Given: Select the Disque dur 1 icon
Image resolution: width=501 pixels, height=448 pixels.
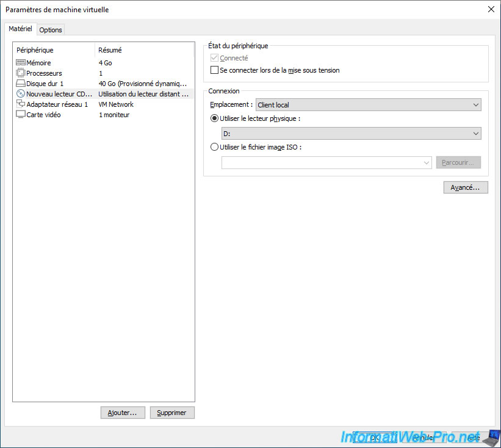Looking at the screenshot, I should pyautogui.click(x=20, y=84).
